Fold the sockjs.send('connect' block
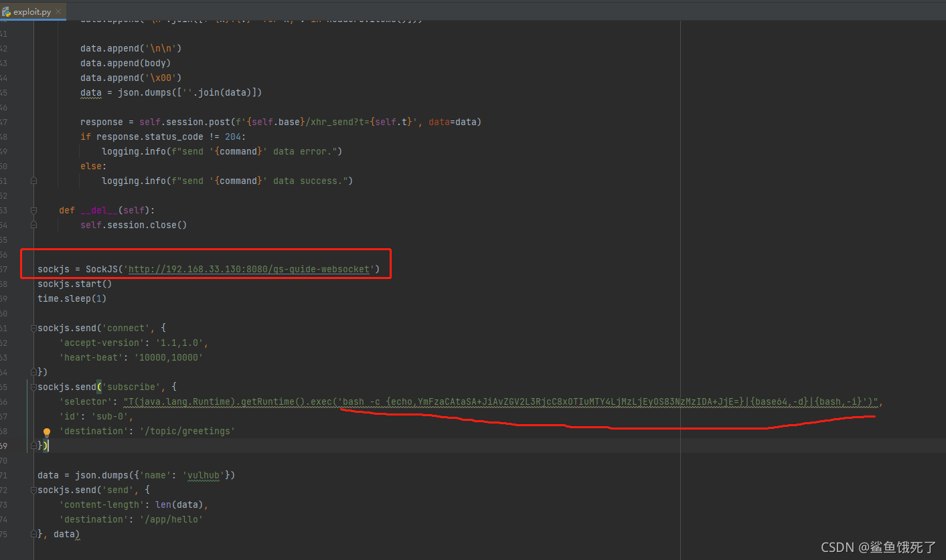The width and height of the screenshot is (946, 560). coord(33,328)
